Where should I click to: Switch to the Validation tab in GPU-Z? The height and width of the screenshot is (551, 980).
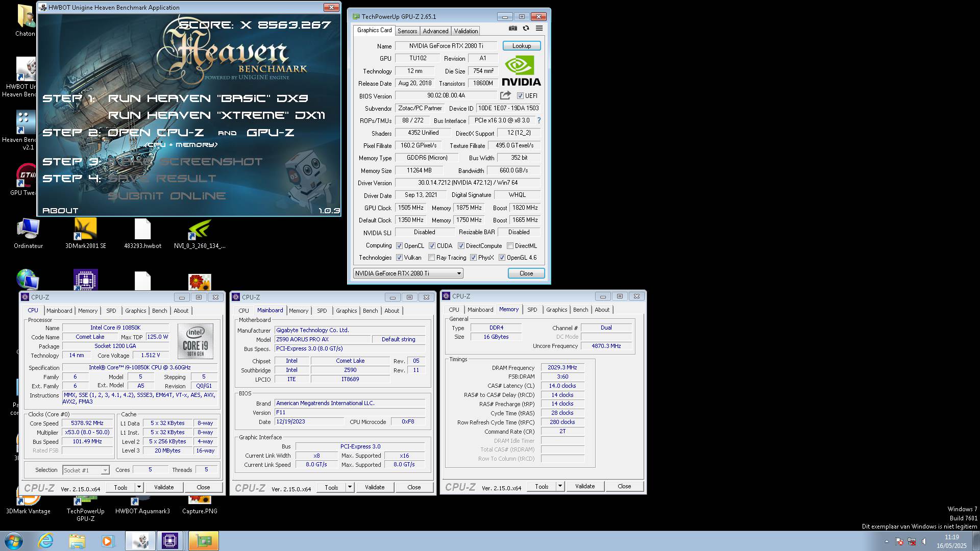(466, 31)
